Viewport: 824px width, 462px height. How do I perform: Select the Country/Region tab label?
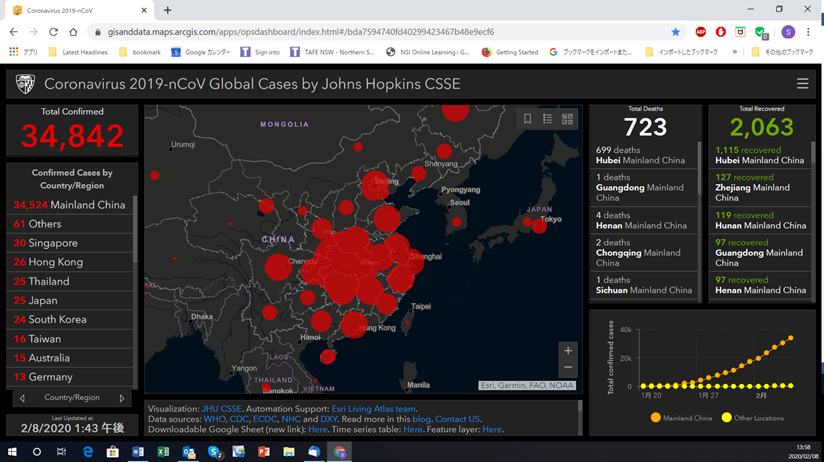coord(71,397)
